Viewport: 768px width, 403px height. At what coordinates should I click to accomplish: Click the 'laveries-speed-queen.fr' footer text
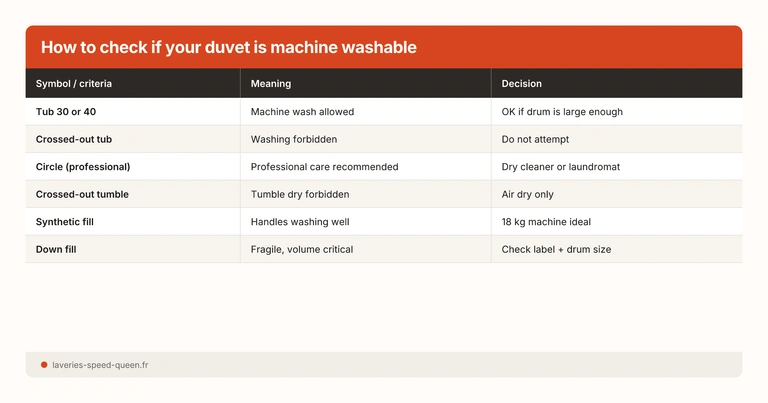click(100, 365)
